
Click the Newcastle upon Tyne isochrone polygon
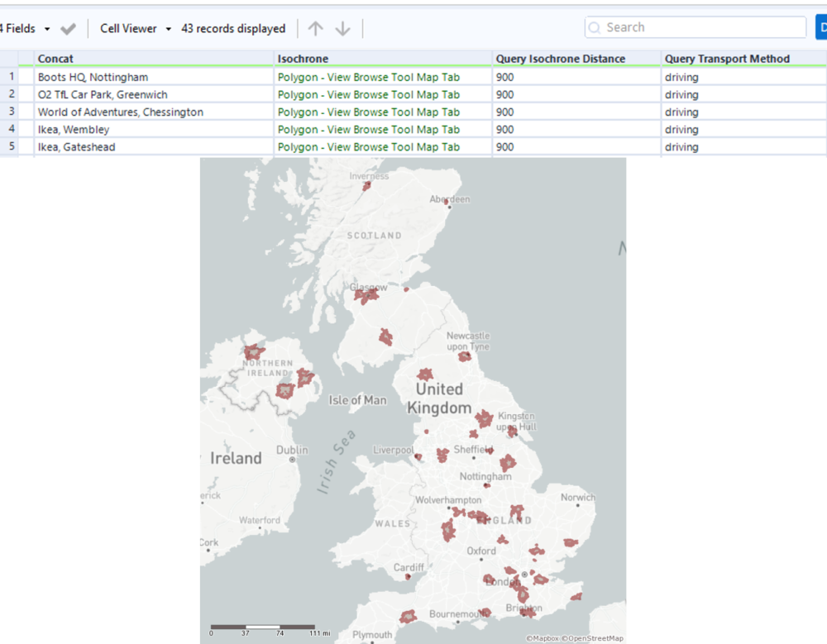(x=465, y=356)
